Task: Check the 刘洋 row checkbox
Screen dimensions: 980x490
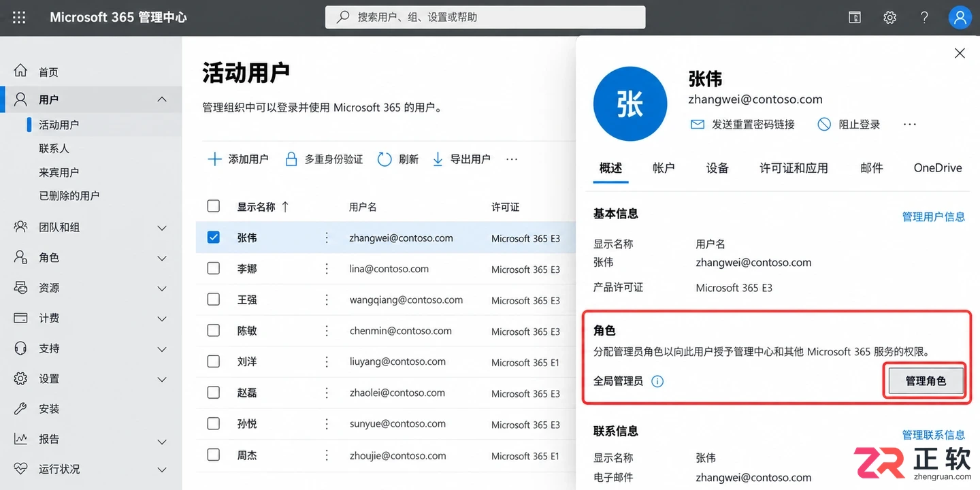Action: click(214, 361)
